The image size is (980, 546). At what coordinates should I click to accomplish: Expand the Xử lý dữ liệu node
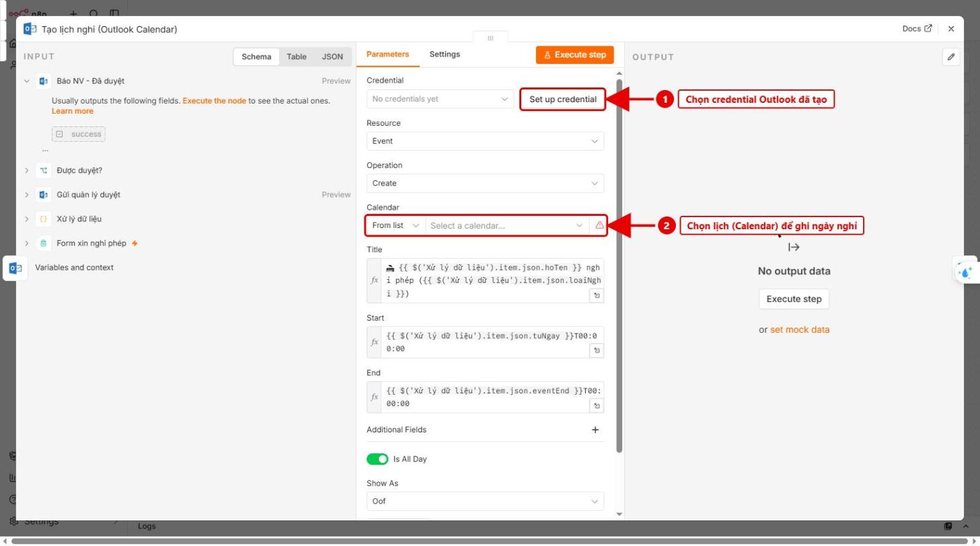(x=27, y=219)
